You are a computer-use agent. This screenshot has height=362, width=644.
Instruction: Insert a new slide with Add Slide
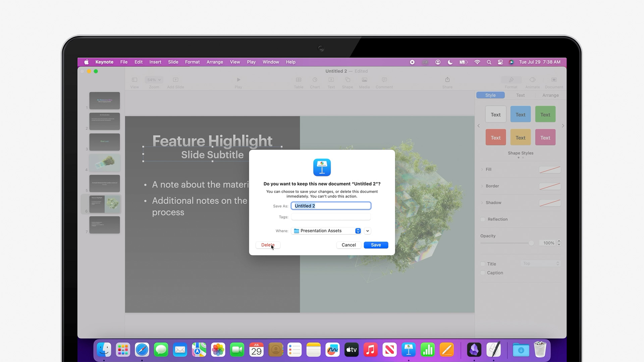(x=175, y=80)
